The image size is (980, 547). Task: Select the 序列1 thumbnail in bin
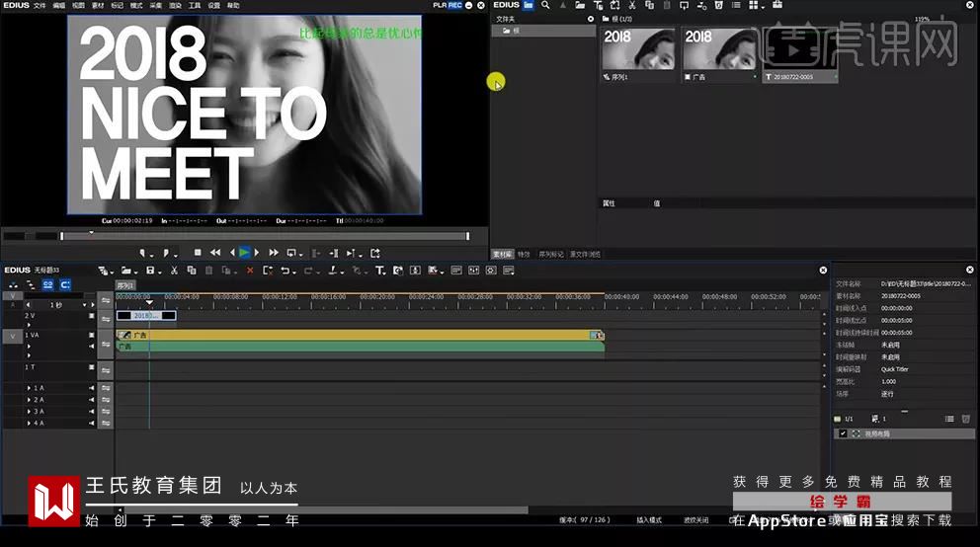pyautogui.click(x=638, y=54)
